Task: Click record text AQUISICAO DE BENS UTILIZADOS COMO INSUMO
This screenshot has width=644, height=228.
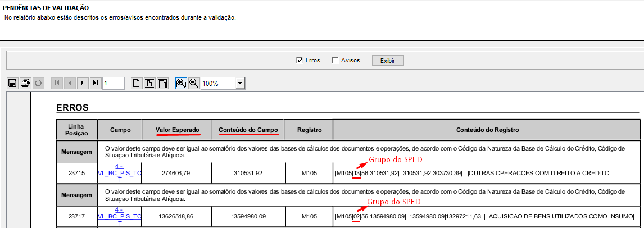Action: [x=560, y=217]
